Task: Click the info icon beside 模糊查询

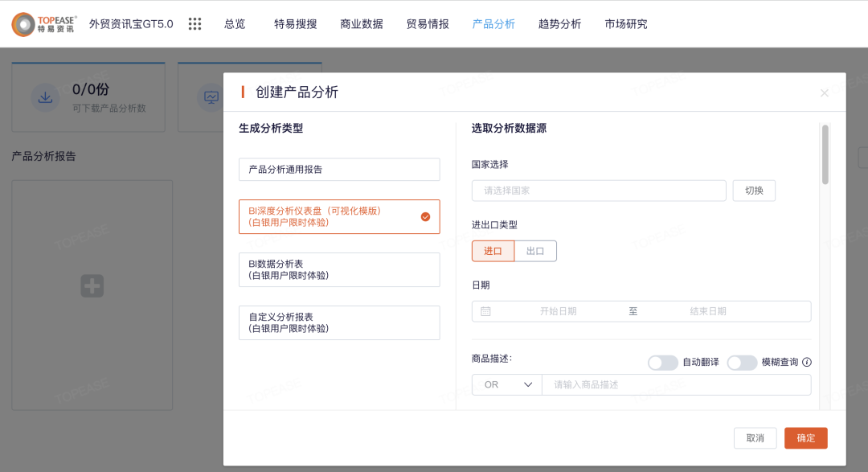Action: coord(806,363)
